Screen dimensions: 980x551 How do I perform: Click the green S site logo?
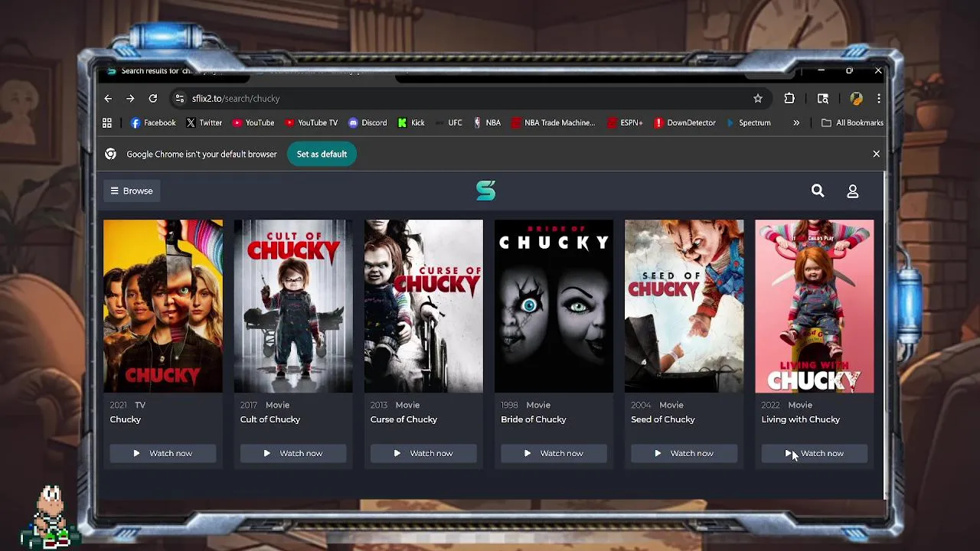(x=486, y=191)
